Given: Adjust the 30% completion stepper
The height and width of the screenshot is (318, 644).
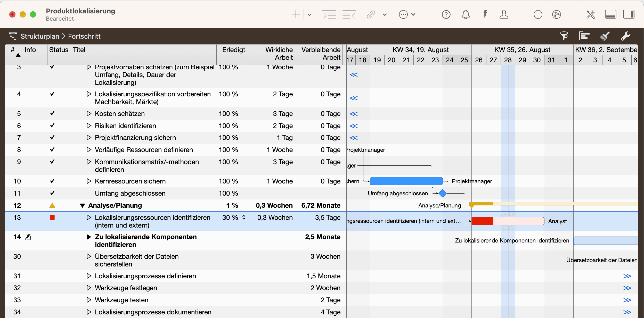Looking at the screenshot, I should point(244,217).
